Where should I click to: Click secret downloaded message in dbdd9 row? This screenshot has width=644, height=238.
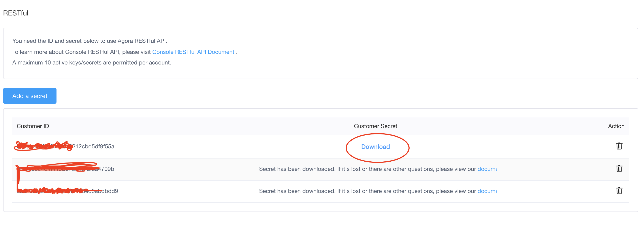click(x=367, y=191)
